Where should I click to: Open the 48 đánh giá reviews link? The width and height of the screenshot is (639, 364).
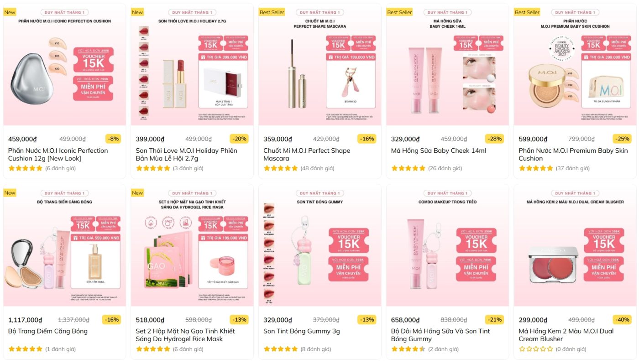coord(317,168)
